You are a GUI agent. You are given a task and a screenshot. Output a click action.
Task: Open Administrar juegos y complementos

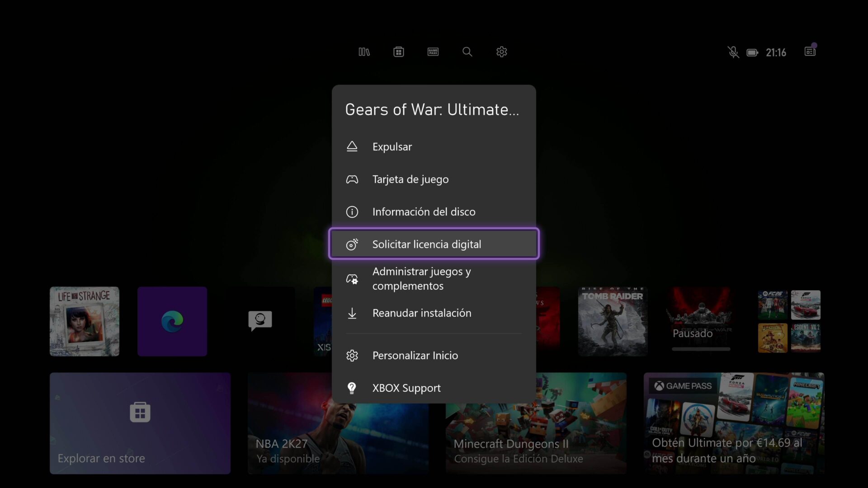[434, 279]
